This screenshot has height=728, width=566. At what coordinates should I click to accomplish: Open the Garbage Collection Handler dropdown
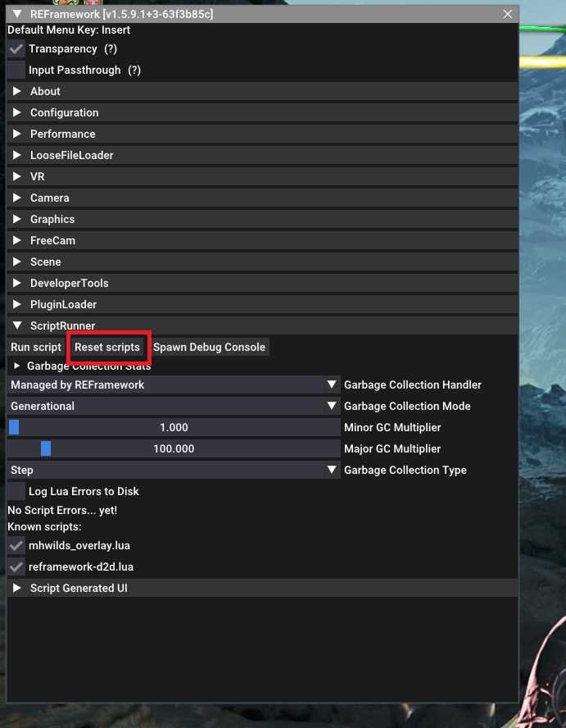coord(174,384)
